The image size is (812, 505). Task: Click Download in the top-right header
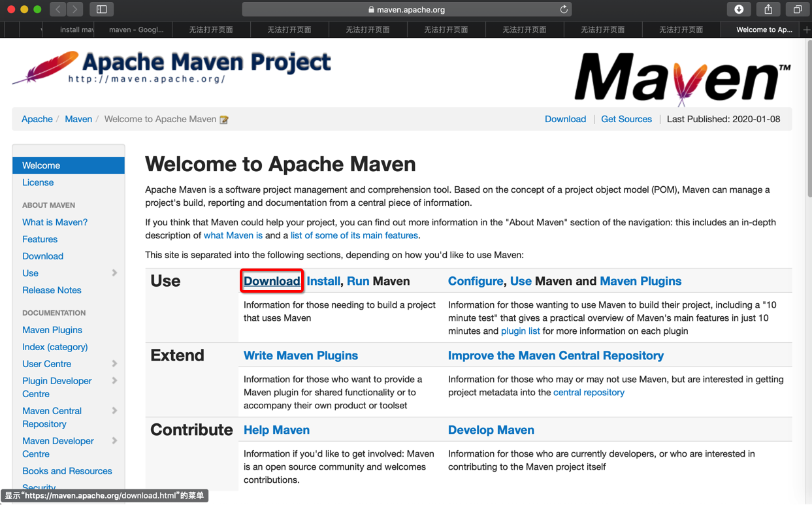565,119
